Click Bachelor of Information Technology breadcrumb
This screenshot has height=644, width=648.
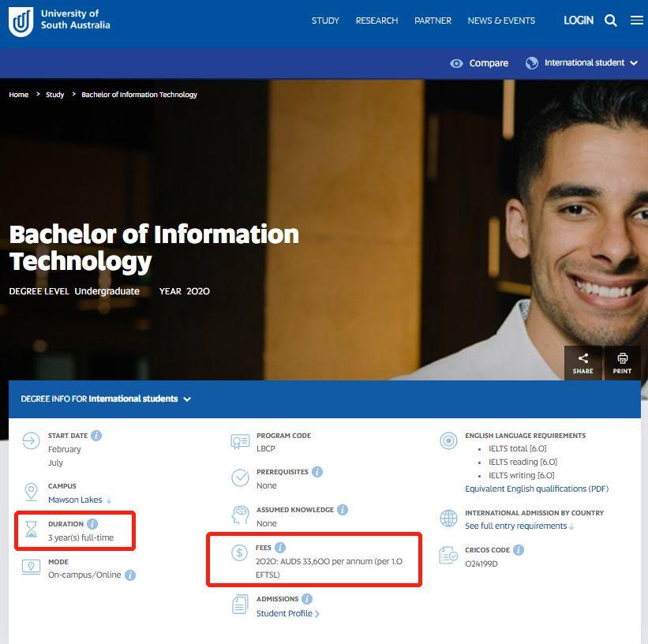point(139,95)
